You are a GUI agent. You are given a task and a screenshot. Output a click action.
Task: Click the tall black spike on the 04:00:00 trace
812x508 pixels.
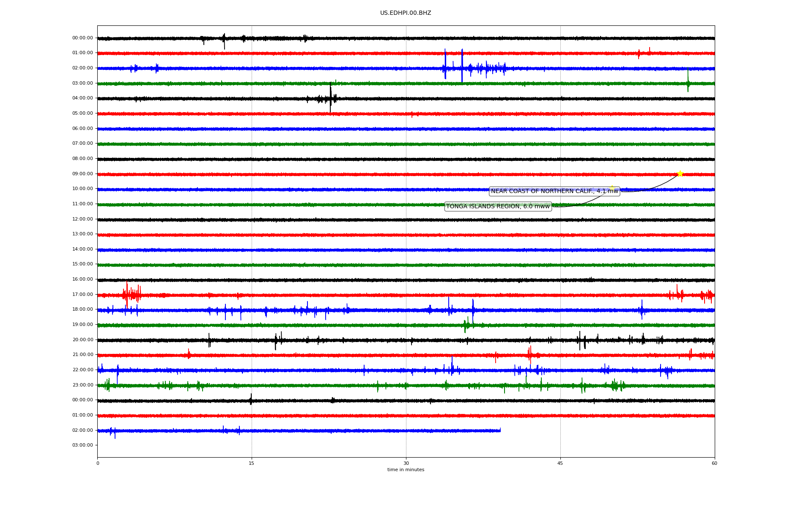[330, 98]
